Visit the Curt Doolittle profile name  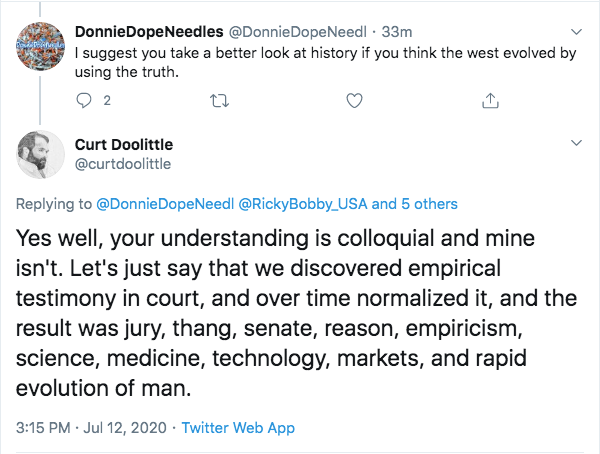pos(124,144)
